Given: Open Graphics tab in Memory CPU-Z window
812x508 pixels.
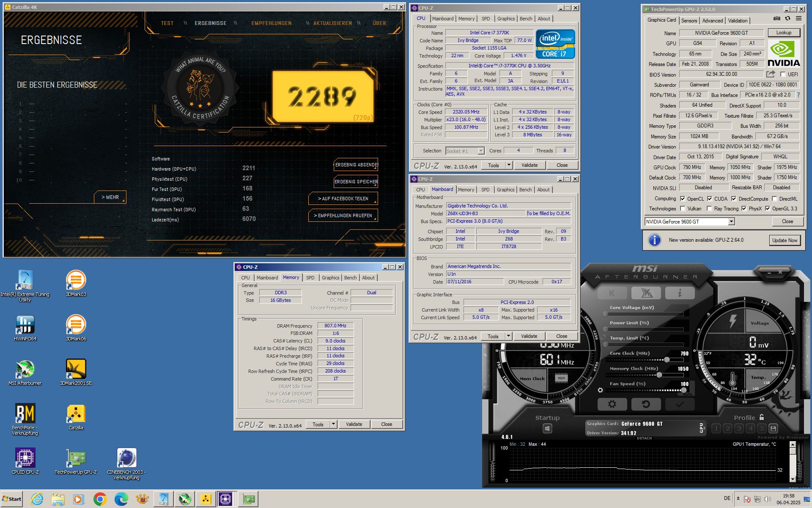Looking at the screenshot, I should click(330, 278).
